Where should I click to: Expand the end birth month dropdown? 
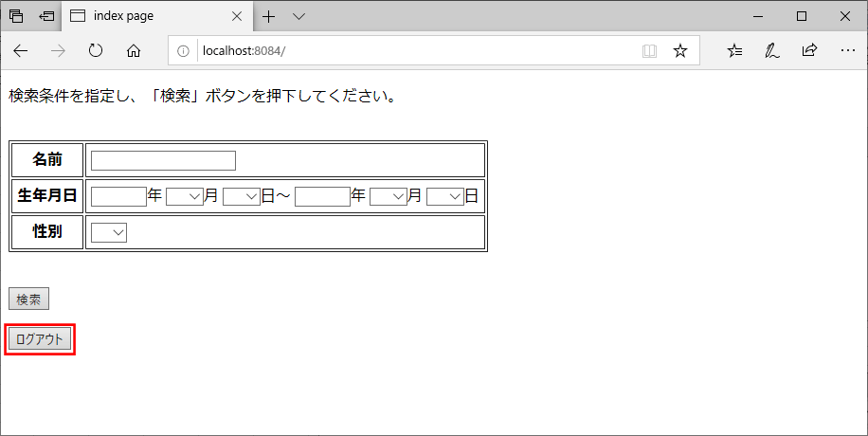388,196
